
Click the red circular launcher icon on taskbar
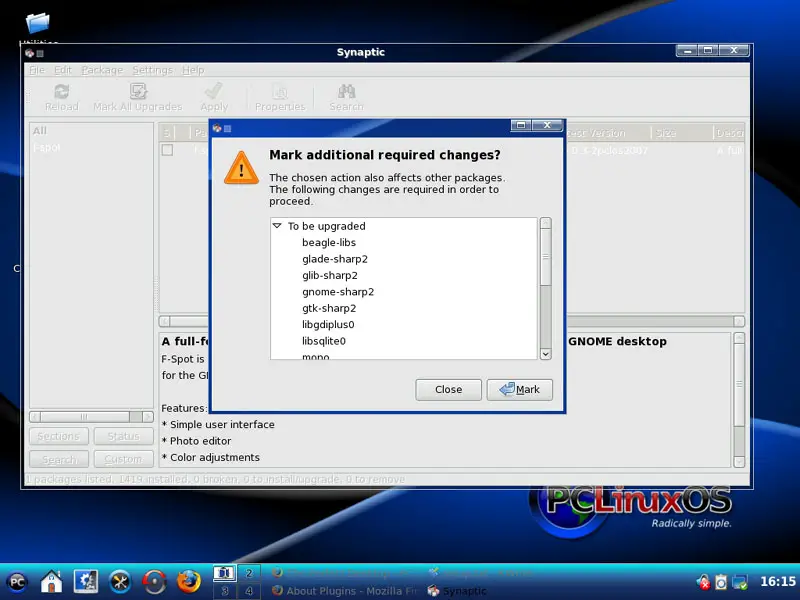click(x=154, y=582)
